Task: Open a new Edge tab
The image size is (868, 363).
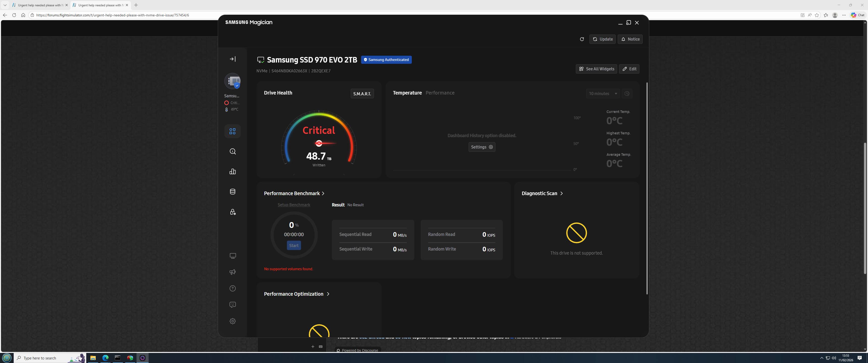Action: pos(136,5)
